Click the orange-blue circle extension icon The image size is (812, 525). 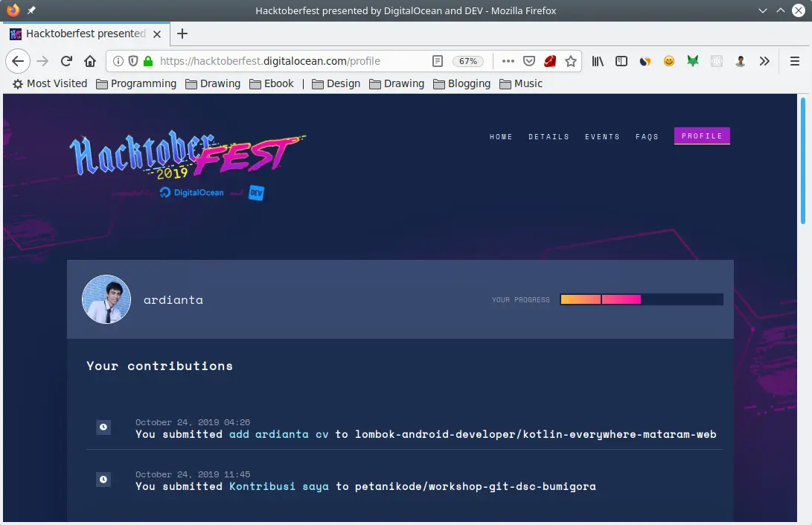point(645,61)
